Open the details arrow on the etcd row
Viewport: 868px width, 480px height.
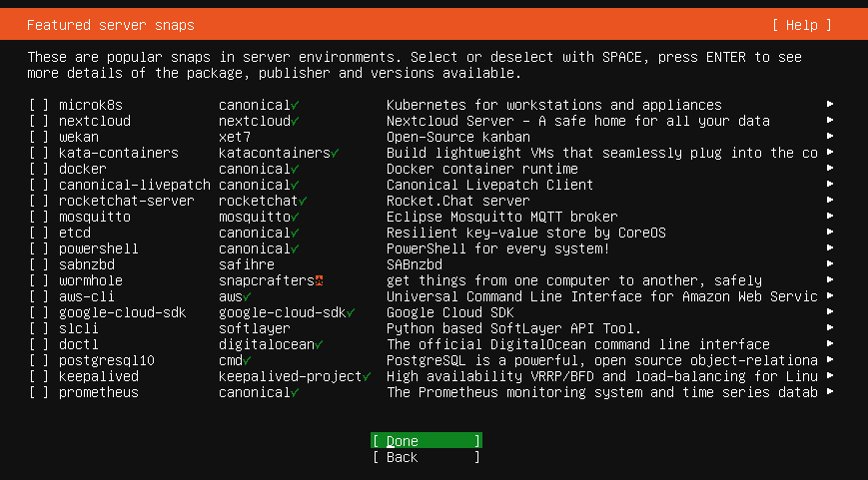tap(830, 233)
